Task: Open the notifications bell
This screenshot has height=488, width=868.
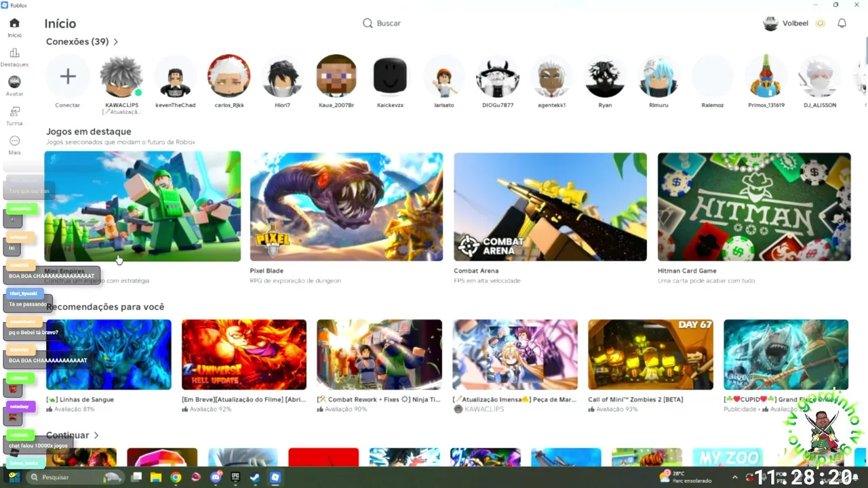Action: pyautogui.click(x=842, y=23)
